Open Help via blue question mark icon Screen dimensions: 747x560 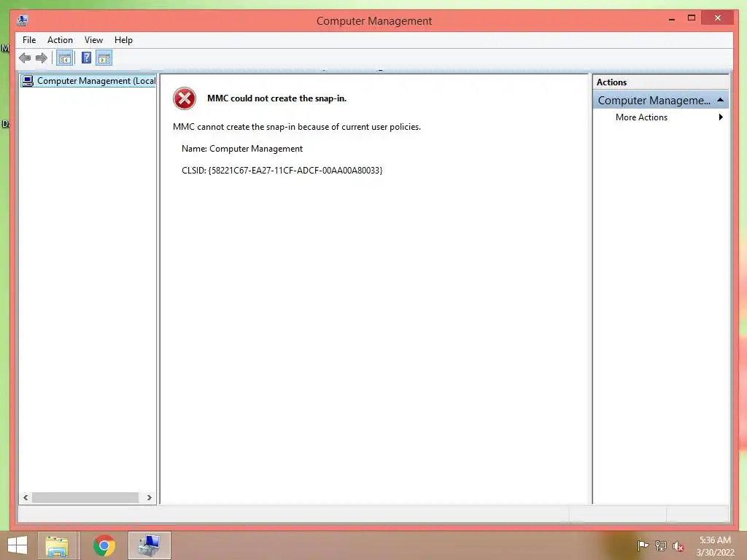(x=86, y=58)
